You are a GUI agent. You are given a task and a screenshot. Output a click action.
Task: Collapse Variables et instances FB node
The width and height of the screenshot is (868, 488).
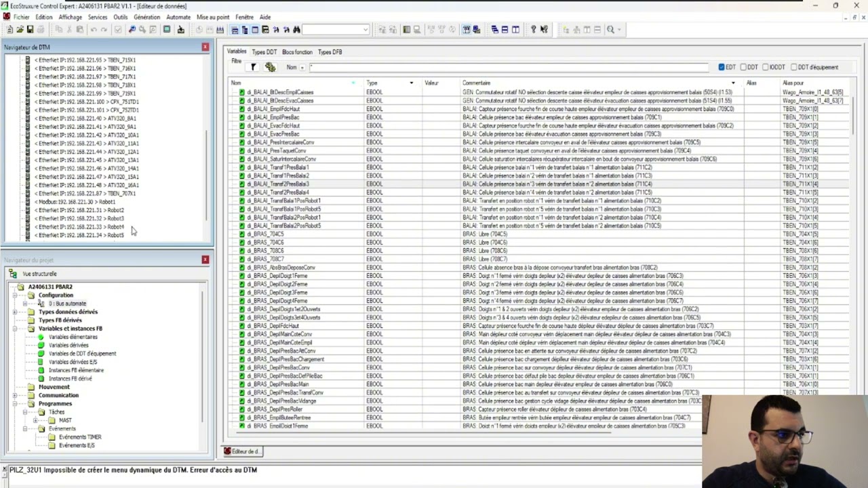15,329
